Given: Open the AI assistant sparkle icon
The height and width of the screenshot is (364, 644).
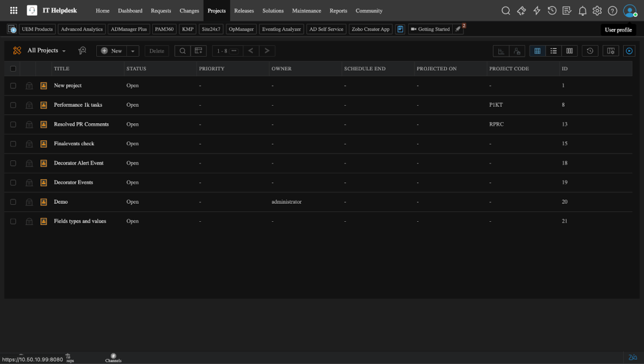Looking at the screenshot, I should (x=521, y=11).
